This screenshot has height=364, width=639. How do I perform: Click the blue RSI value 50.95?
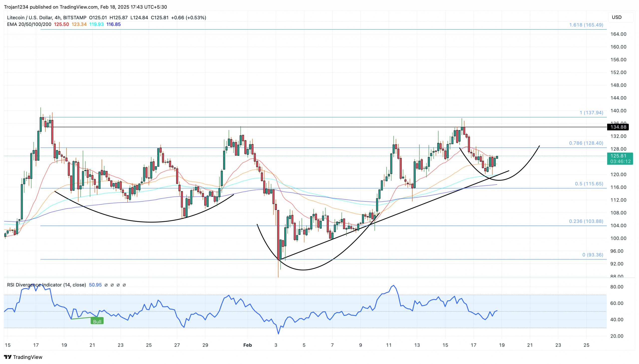pyautogui.click(x=95, y=285)
